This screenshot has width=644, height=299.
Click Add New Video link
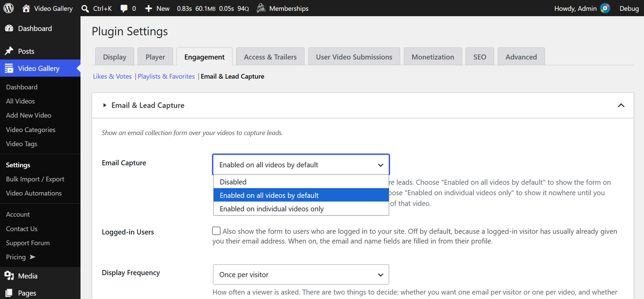point(29,115)
